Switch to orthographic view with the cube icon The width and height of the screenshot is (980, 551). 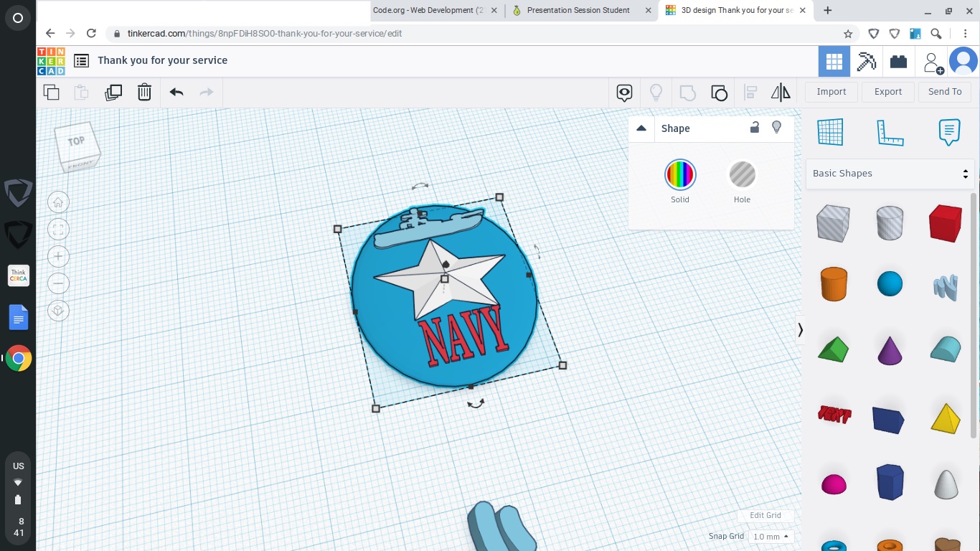coord(58,311)
